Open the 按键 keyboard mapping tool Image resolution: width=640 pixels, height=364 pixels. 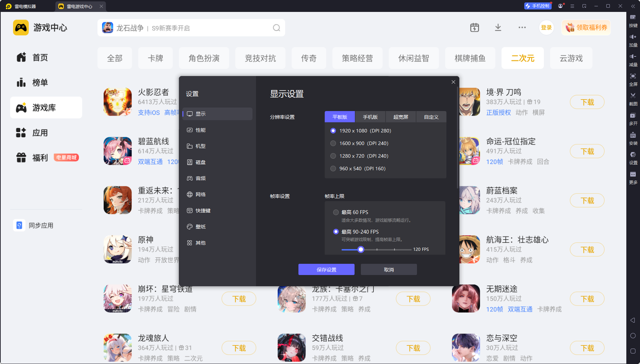(x=633, y=21)
